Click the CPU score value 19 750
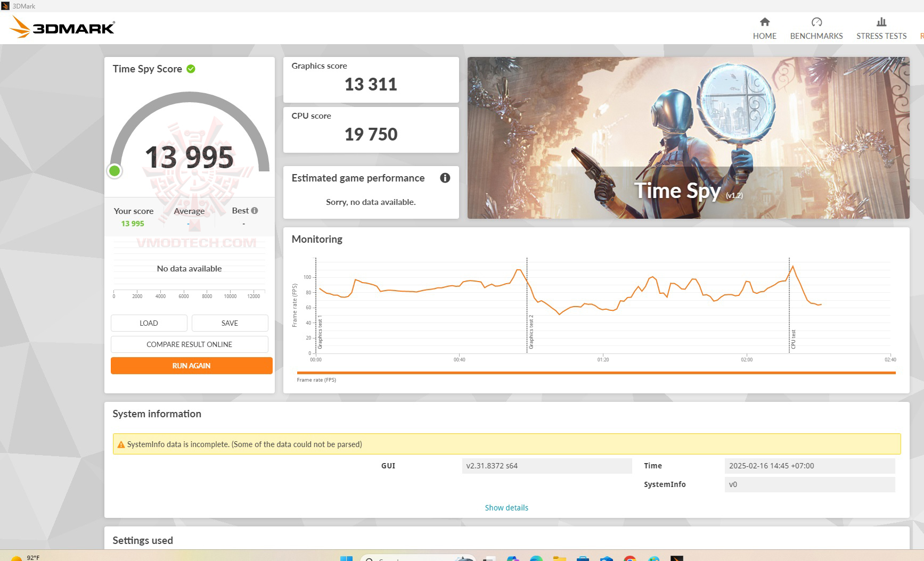This screenshot has height=561, width=924. point(371,134)
